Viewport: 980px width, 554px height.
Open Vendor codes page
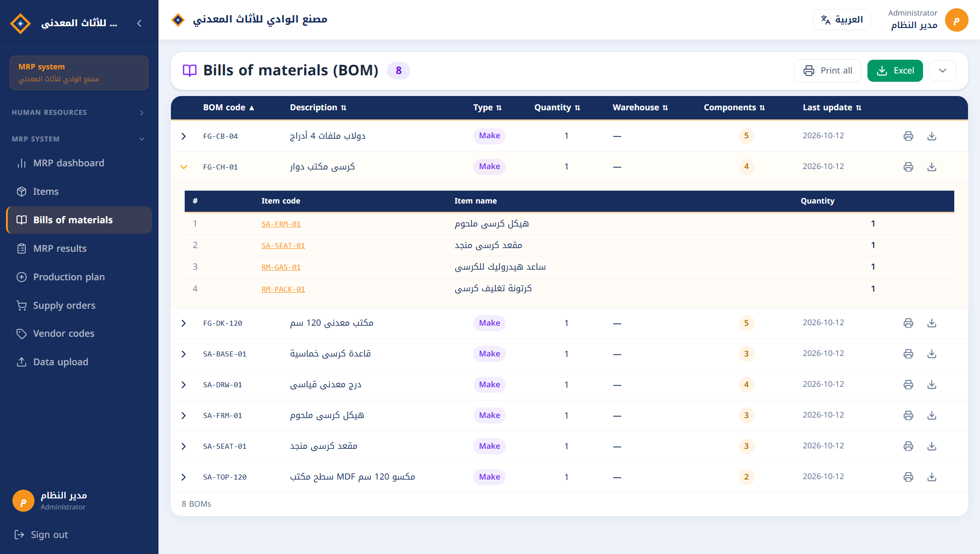tap(79, 334)
